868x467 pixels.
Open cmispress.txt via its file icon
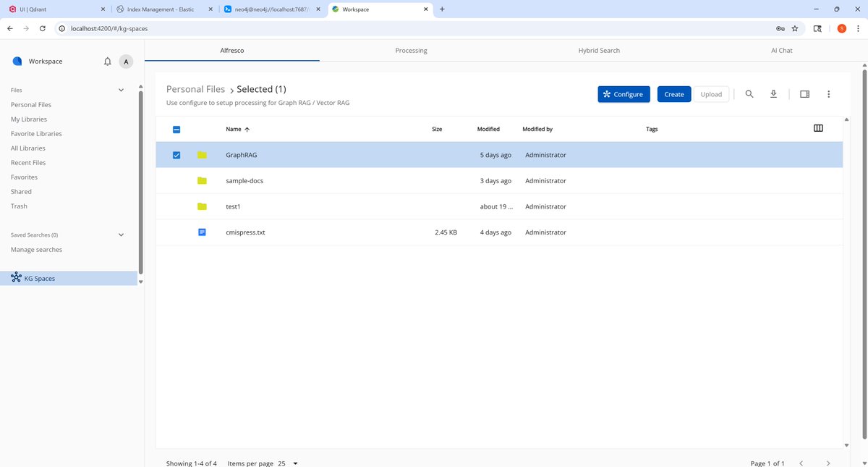click(202, 232)
